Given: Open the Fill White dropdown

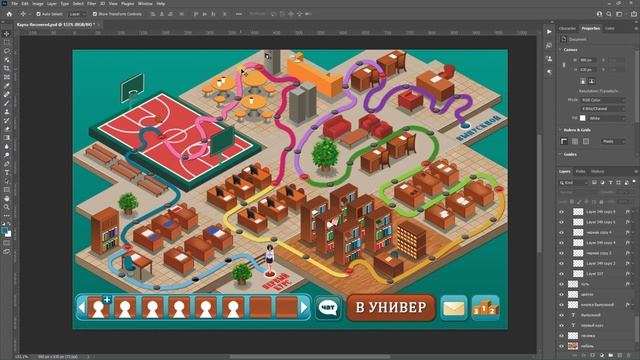Looking at the screenshot, I should [x=607, y=118].
